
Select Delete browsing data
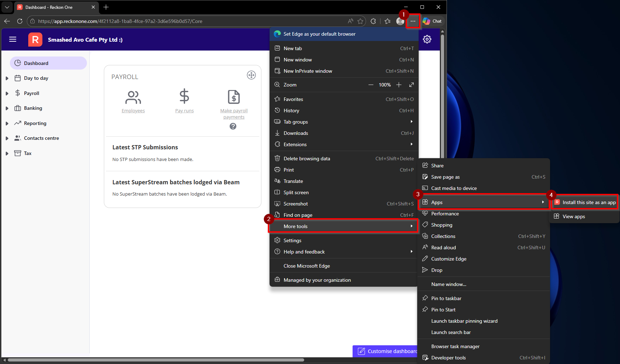[x=344, y=159]
